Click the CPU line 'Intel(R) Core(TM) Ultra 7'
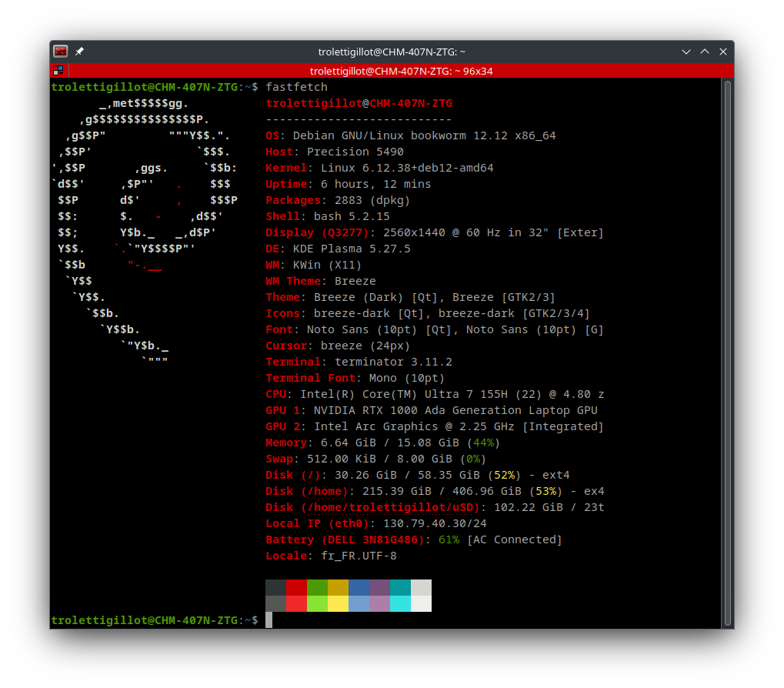Image resolution: width=784 pixels, height=688 pixels. pyautogui.click(x=435, y=394)
